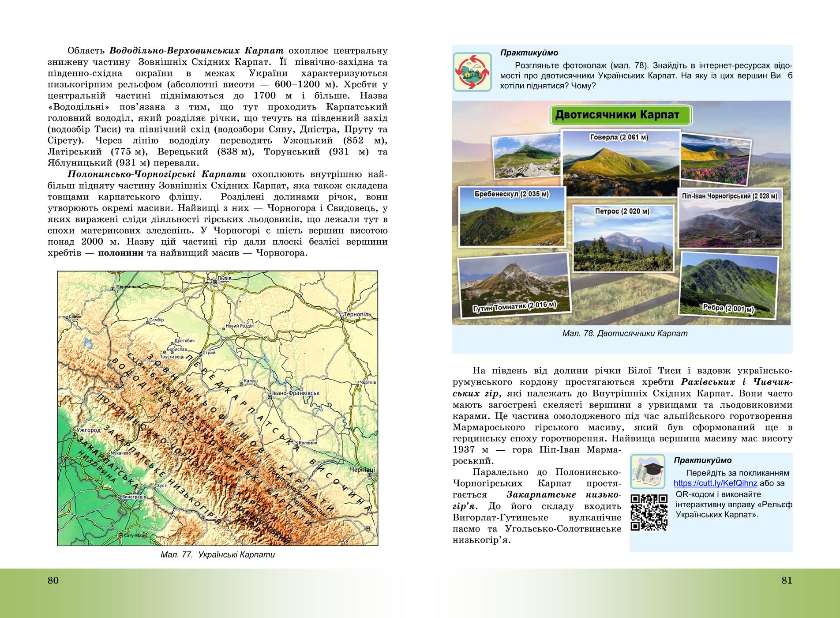Select the Бребенескул (2 035 м) photo
The height and width of the screenshot is (618, 840).
(512, 216)
